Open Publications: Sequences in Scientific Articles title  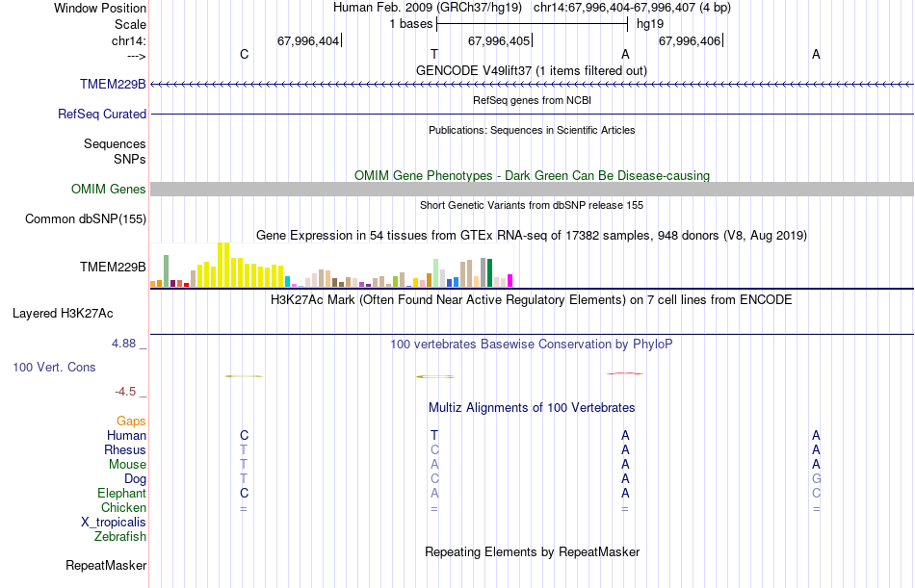coord(532,130)
